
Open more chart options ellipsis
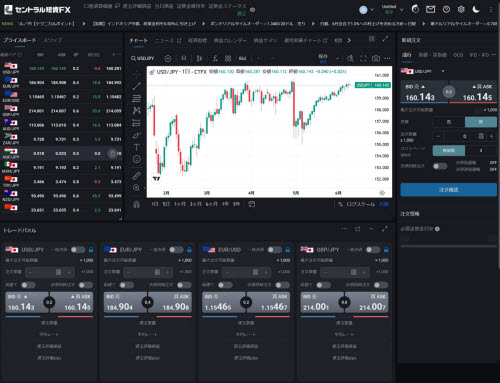pyautogui.click(x=387, y=58)
